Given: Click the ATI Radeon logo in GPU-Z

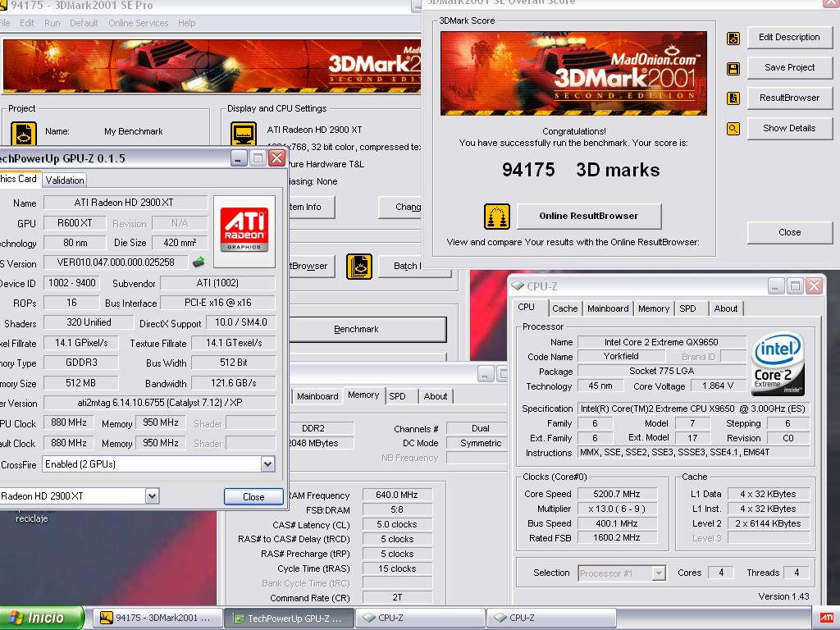Looking at the screenshot, I should (244, 231).
